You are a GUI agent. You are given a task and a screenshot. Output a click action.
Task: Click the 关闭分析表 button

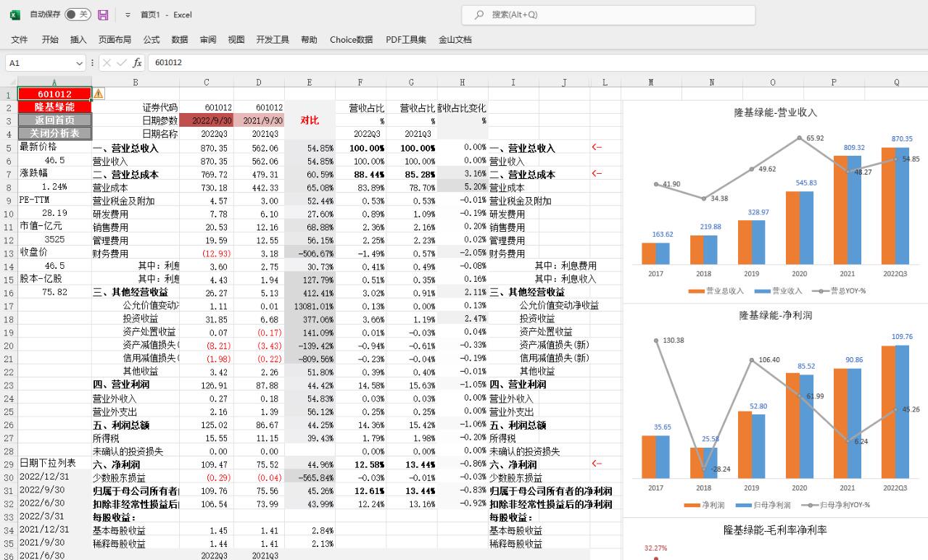(x=54, y=133)
